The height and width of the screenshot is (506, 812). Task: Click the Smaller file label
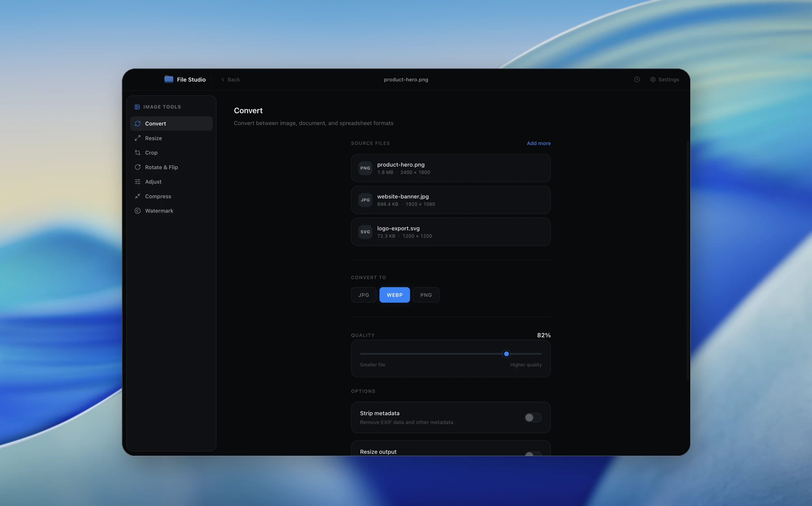point(372,365)
